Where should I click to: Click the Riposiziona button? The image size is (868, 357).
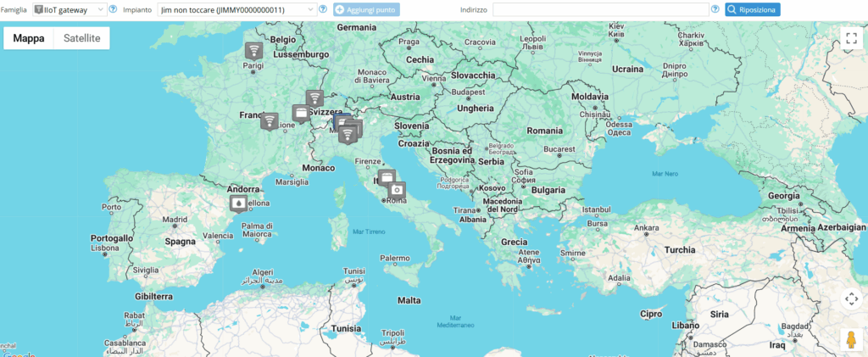coord(753,9)
